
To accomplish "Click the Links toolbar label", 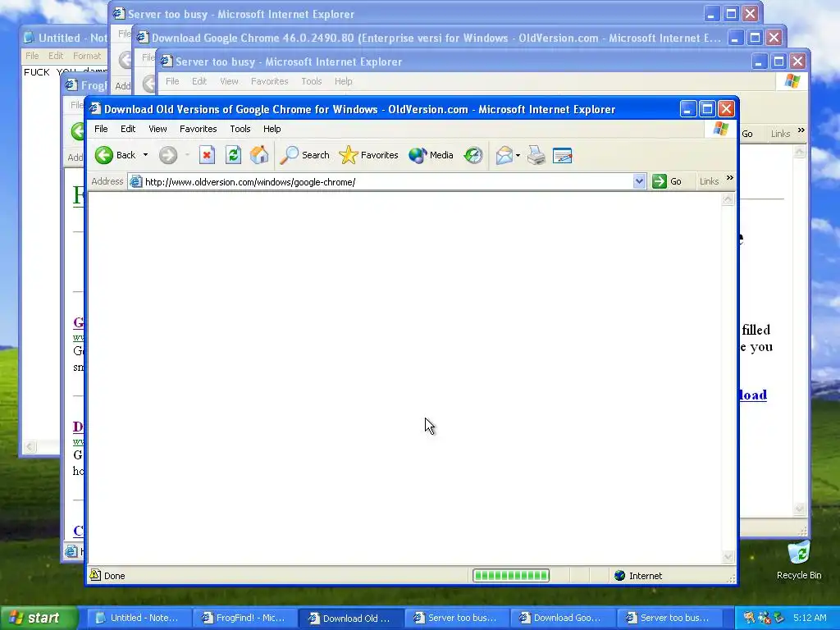I will tap(709, 181).
